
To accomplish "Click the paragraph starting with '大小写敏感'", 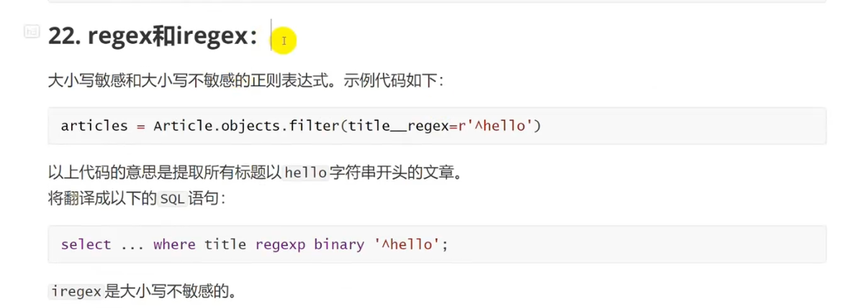I will (x=245, y=81).
